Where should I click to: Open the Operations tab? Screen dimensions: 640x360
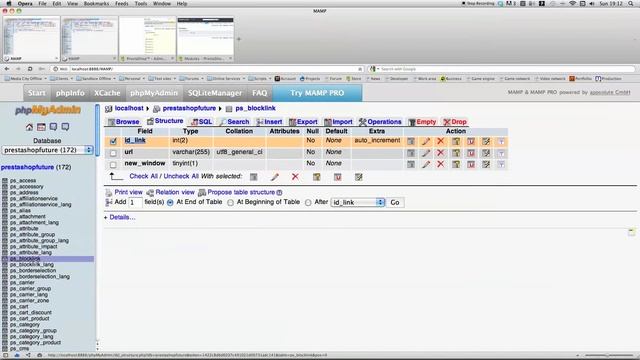(380, 122)
